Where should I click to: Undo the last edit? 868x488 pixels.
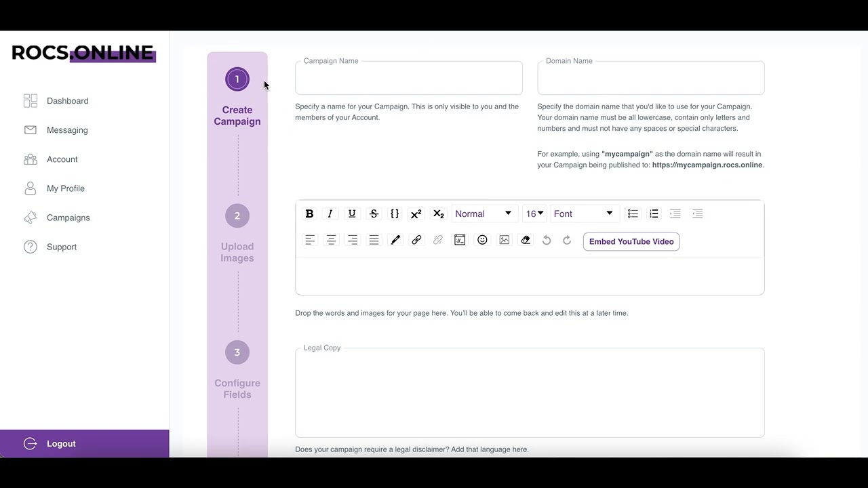click(x=547, y=240)
